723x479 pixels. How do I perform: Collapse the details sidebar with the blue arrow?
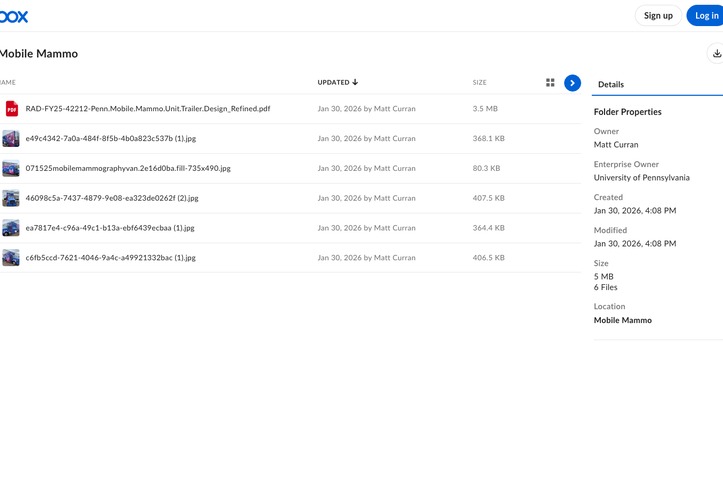pos(572,83)
